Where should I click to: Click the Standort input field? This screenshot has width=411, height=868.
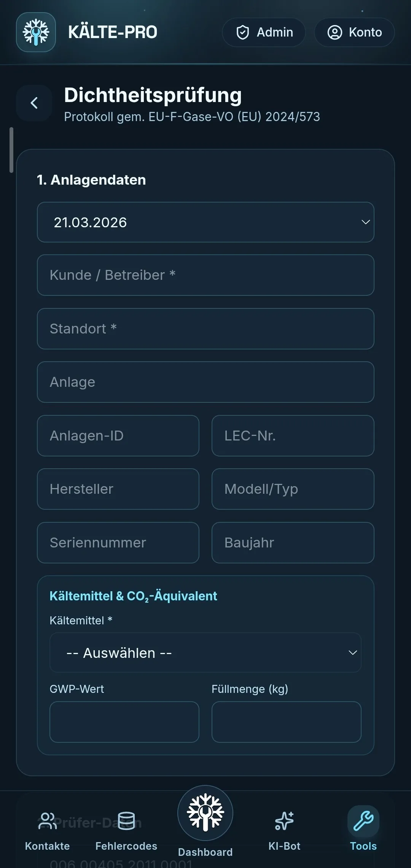point(205,329)
